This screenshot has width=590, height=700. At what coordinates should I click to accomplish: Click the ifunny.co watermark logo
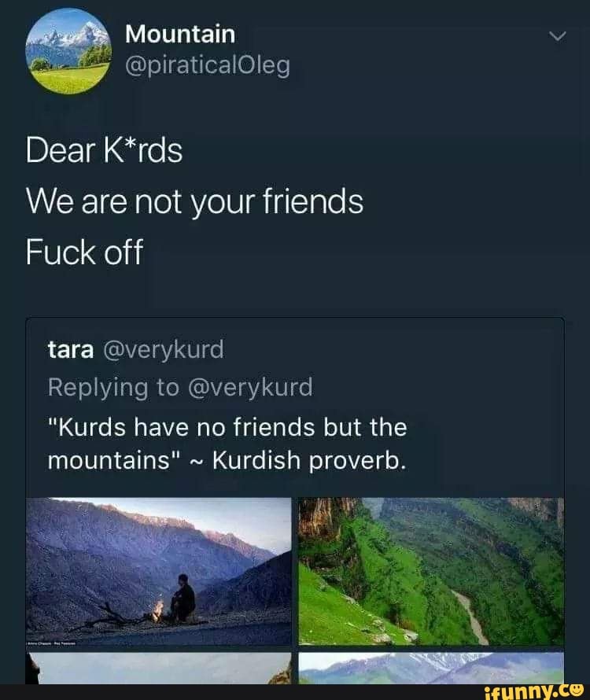(x=534, y=691)
